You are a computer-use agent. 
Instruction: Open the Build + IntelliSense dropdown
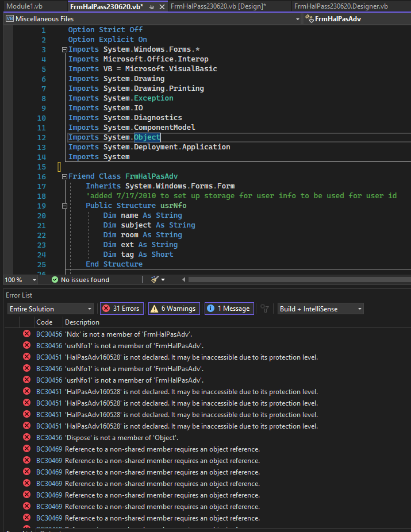tap(320, 309)
